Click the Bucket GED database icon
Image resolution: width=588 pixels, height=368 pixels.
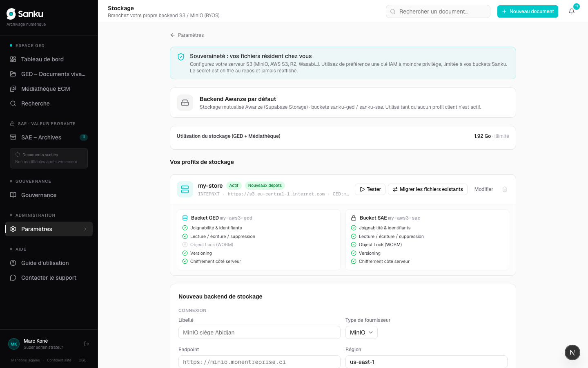click(185, 218)
